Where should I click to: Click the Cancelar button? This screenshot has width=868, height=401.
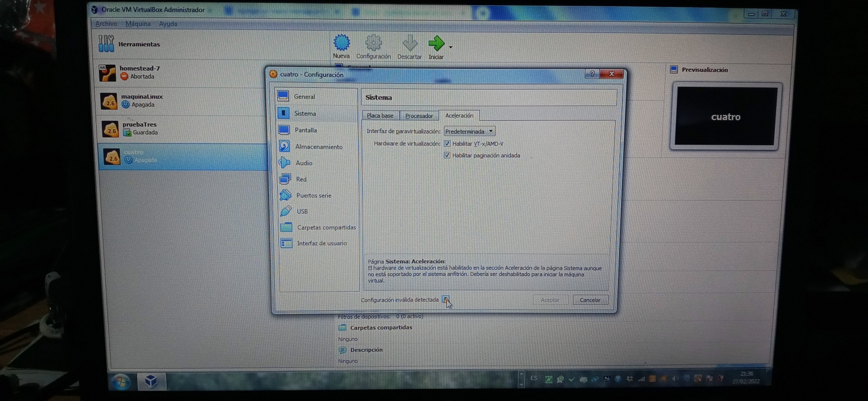pyautogui.click(x=590, y=300)
